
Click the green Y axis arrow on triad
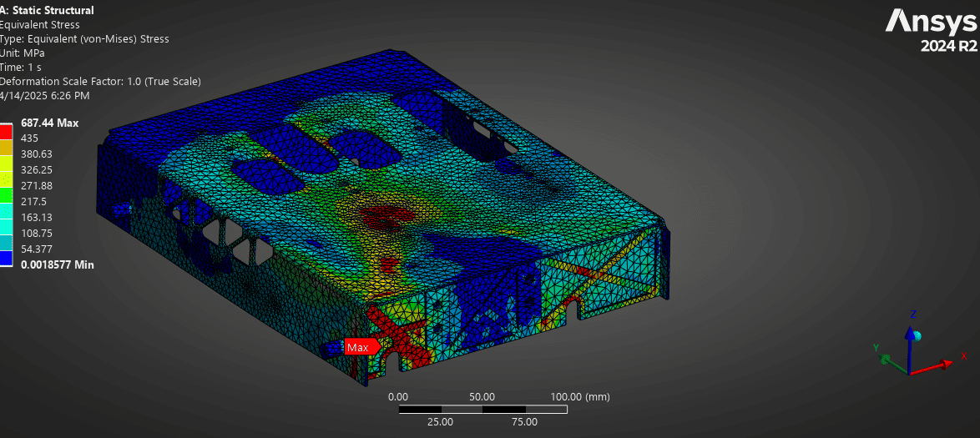click(x=887, y=359)
